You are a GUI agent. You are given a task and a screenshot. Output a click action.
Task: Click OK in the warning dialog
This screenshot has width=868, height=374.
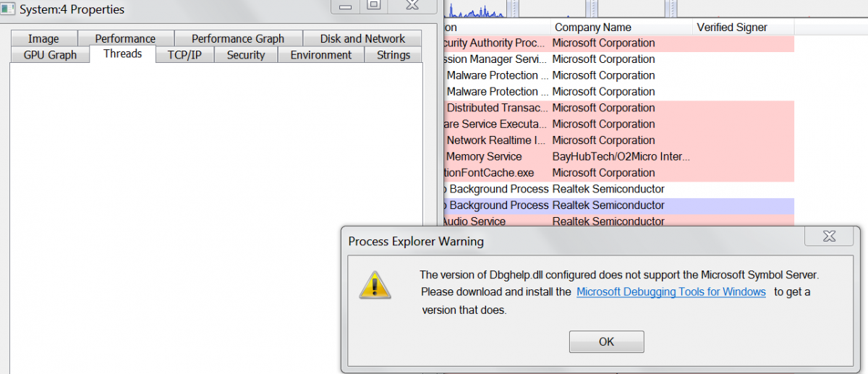point(606,341)
